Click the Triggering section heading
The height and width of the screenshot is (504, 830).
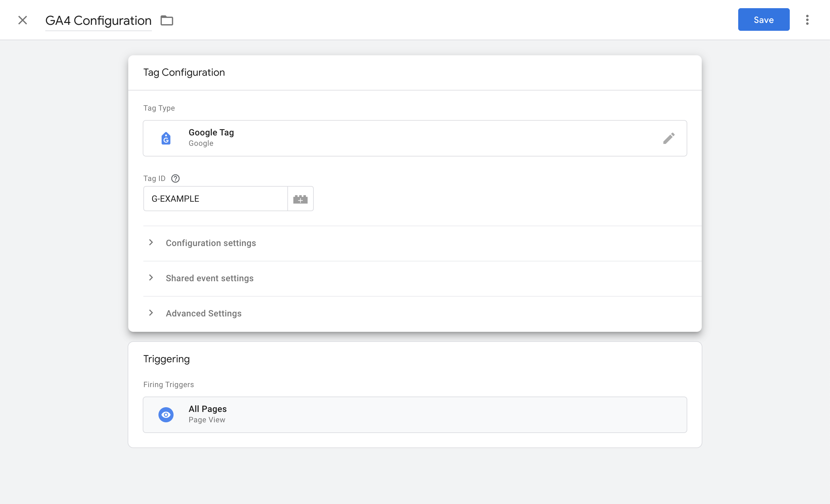point(166,359)
